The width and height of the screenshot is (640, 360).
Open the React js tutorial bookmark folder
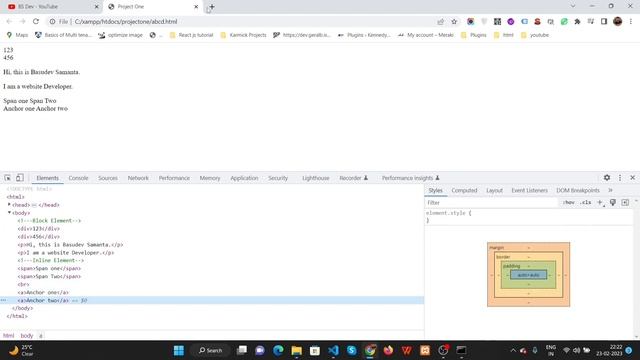191,35
